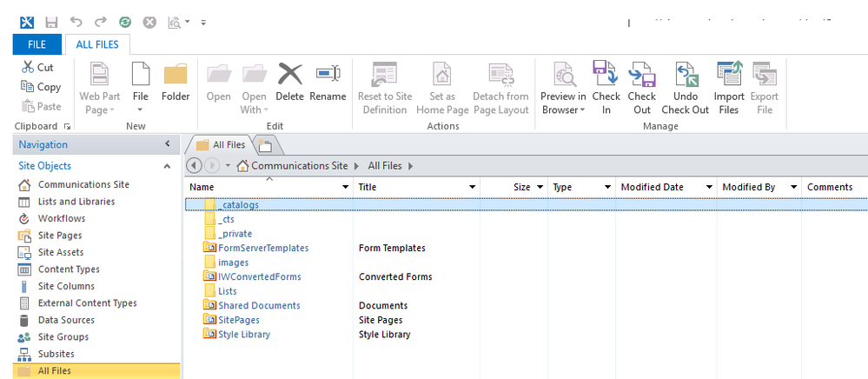The height and width of the screenshot is (379, 868).
Task: Collapse the Site Objects section
Action: (167, 166)
